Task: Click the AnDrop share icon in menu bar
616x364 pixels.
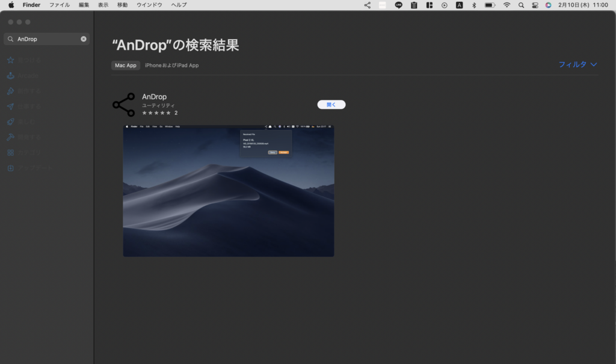Action: tap(368, 5)
